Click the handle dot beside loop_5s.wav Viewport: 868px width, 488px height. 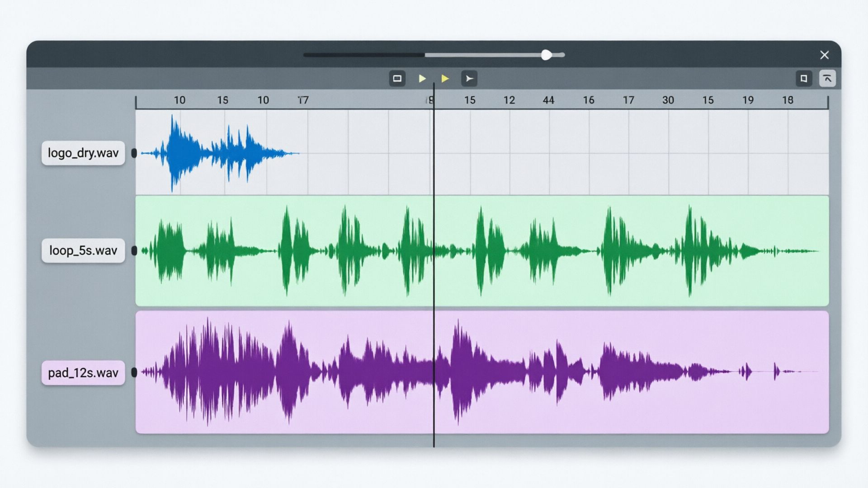(134, 250)
